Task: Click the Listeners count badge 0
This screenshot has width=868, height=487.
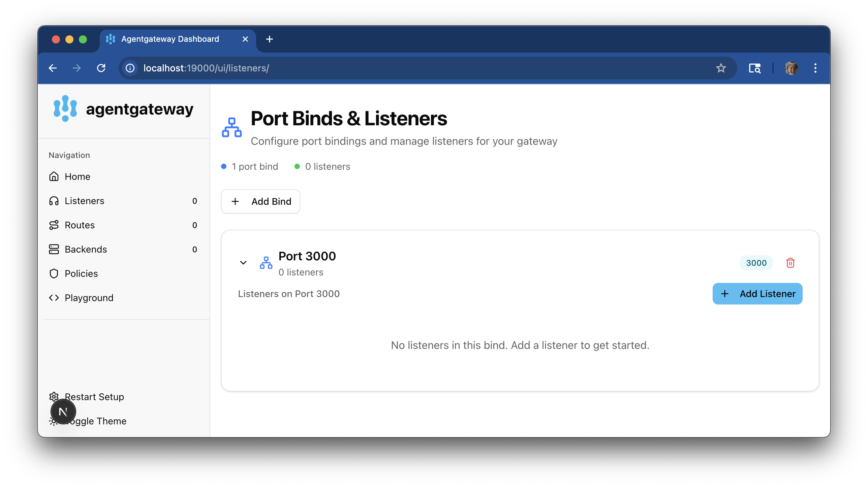Action: click(x=195, y=201)
